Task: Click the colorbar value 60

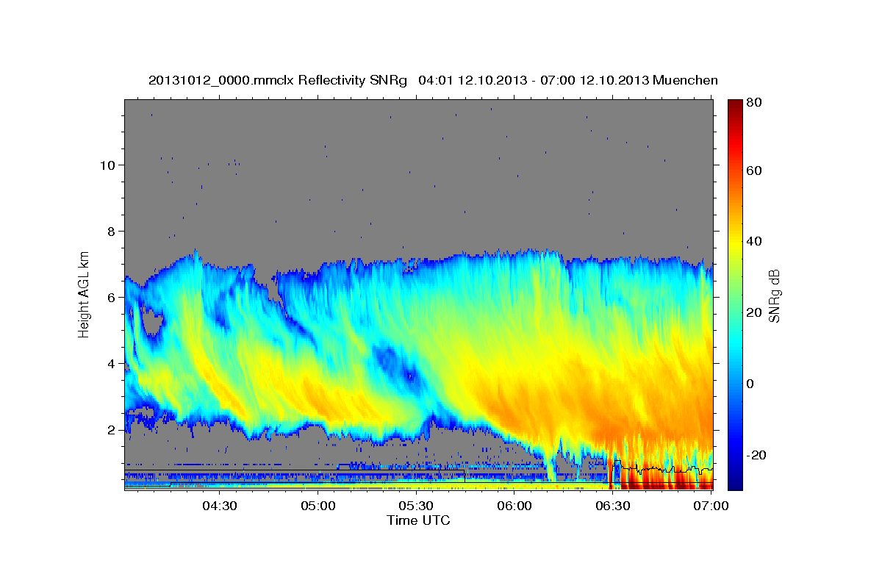Action: (x=755, y=171)
